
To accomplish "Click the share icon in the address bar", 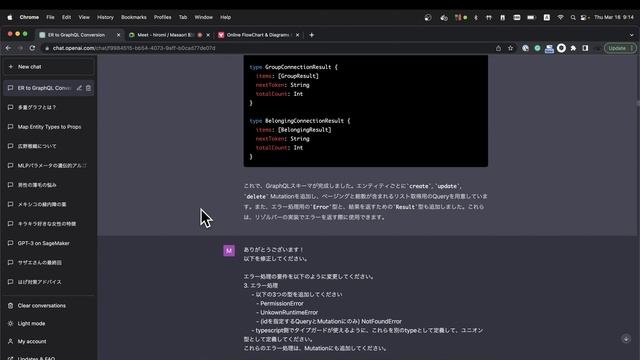I will point(498,48).
